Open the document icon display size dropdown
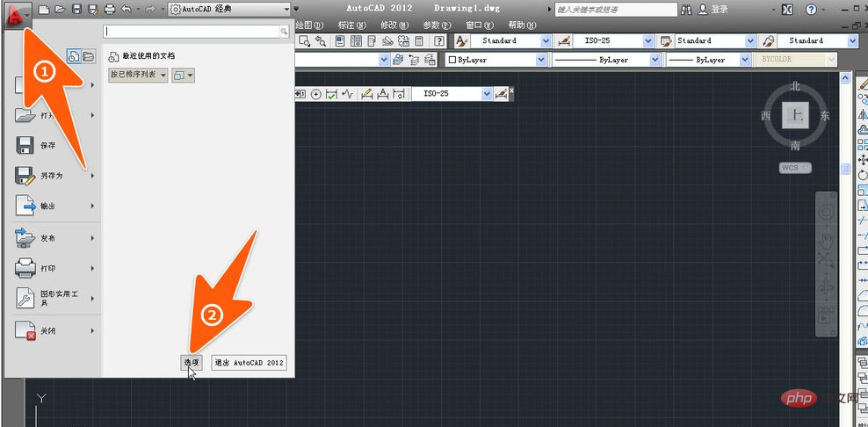The height and width of the screenshot is (427, 868). 184,76
